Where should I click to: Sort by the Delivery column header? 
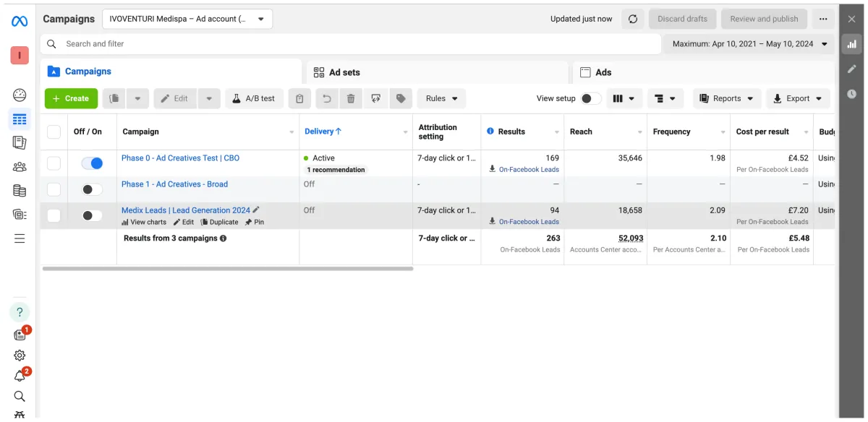point(323,132)
